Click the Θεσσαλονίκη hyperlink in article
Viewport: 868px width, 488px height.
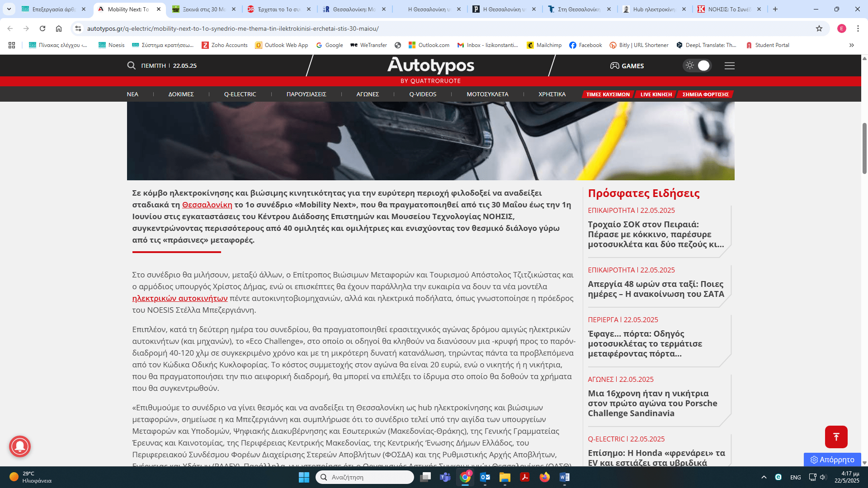pyautogui.click(x=207, y=205)
